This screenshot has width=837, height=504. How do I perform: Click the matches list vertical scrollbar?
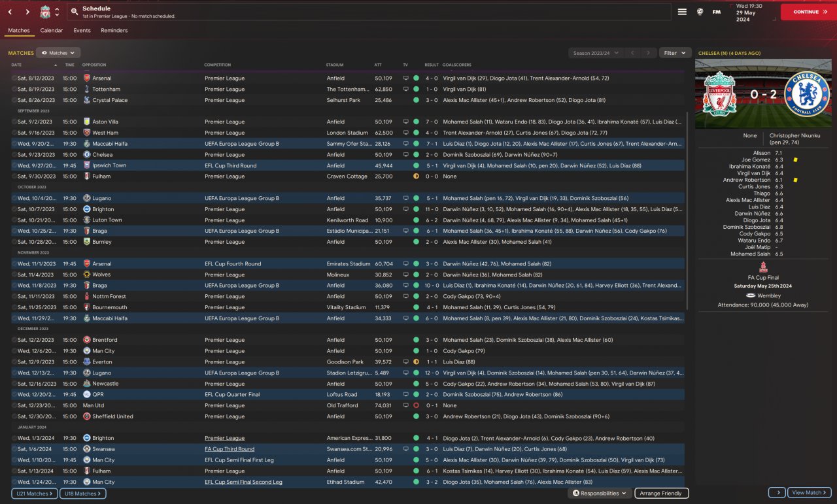coord(687,209)
